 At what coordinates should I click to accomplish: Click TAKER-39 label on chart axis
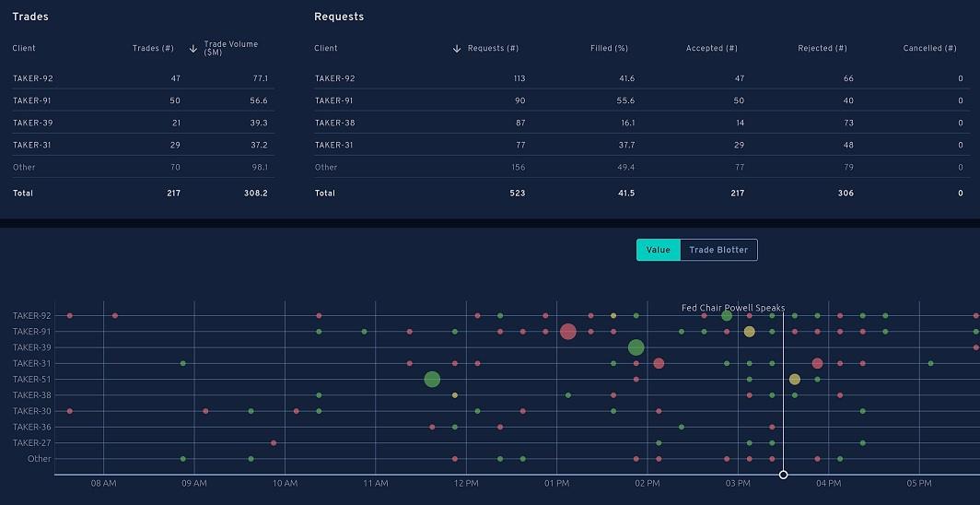pyautogui.click(x=32, y=346)
